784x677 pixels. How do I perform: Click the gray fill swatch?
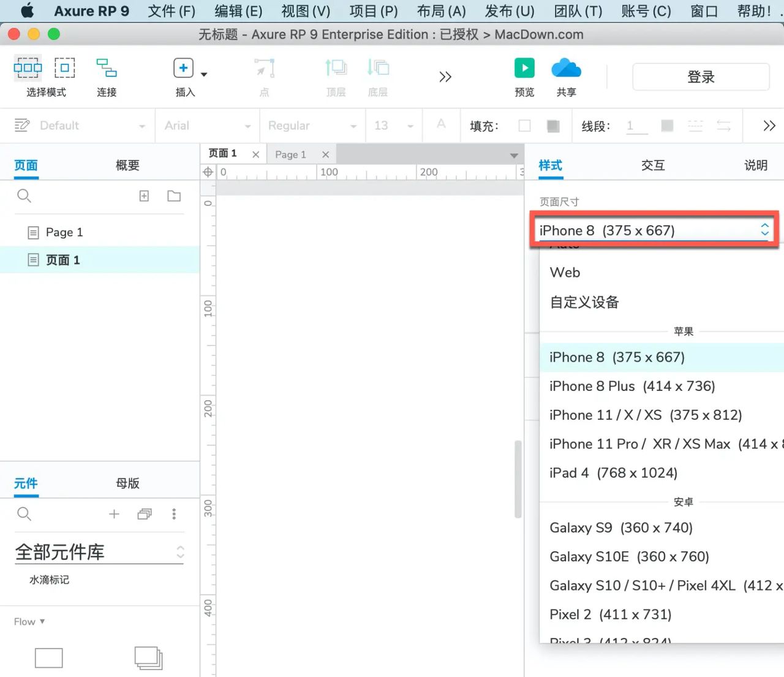[x=553, y=126]
